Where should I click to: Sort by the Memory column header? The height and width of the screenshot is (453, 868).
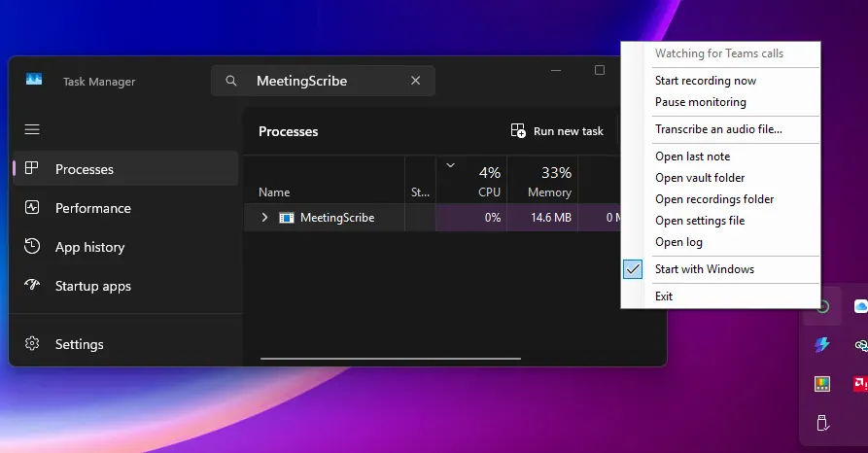[x=549, y=192]
